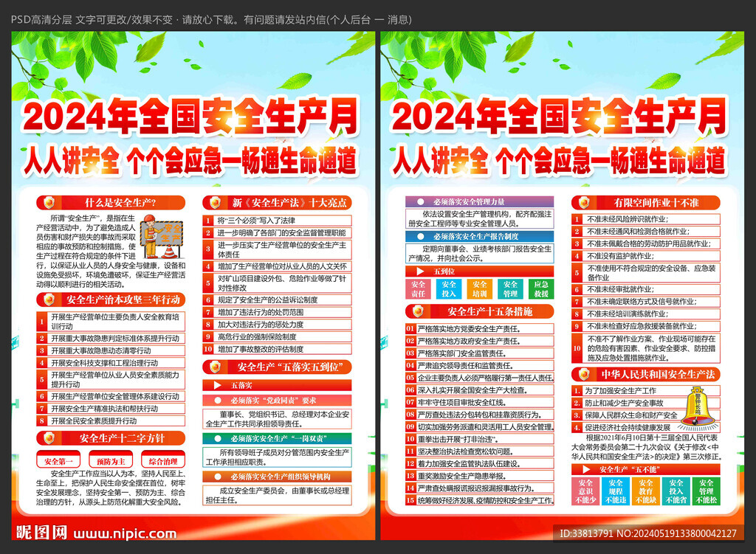Click the triangle arrow beside 安全生产"五不能"

[586, 469]
